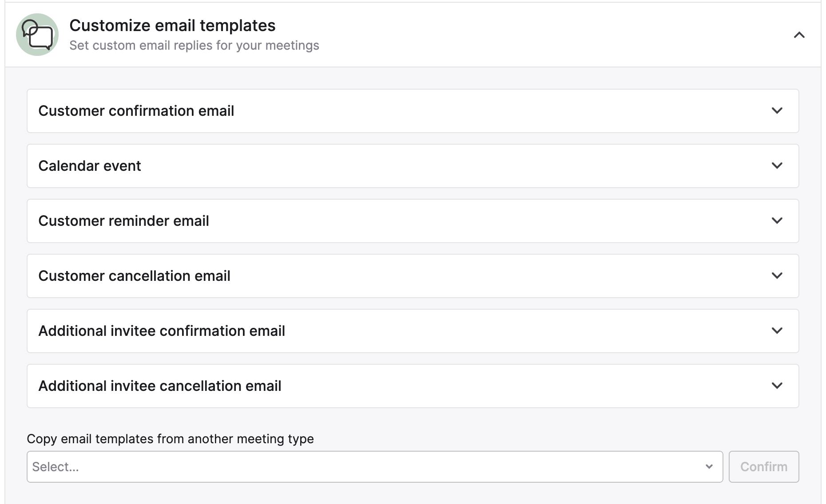Show the Additional invitee confirmation email template
The height and width of the screenshot is (504, 826).
162,331
